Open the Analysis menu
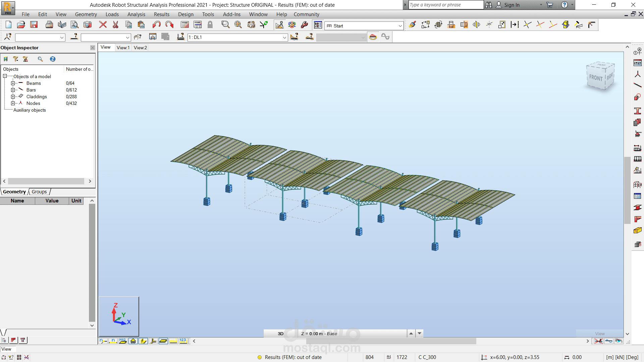Viewport: 644px width, 362px height. (x=136, y=14)
